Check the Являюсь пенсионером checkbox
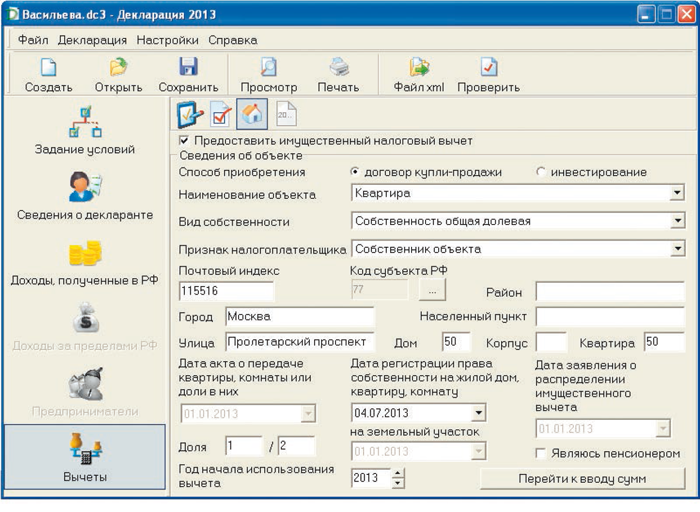The image size is (700, 512). pyautogui.click(x=541, y=453)
